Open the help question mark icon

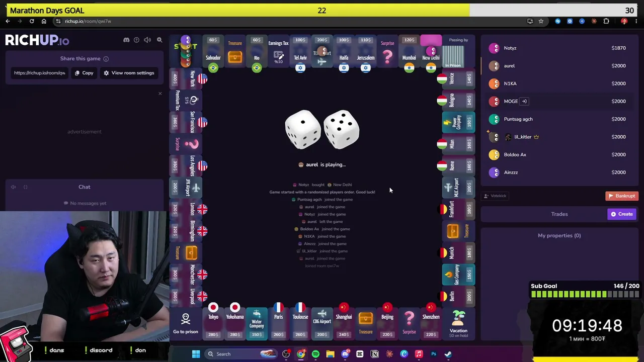(x=136, y=40)
